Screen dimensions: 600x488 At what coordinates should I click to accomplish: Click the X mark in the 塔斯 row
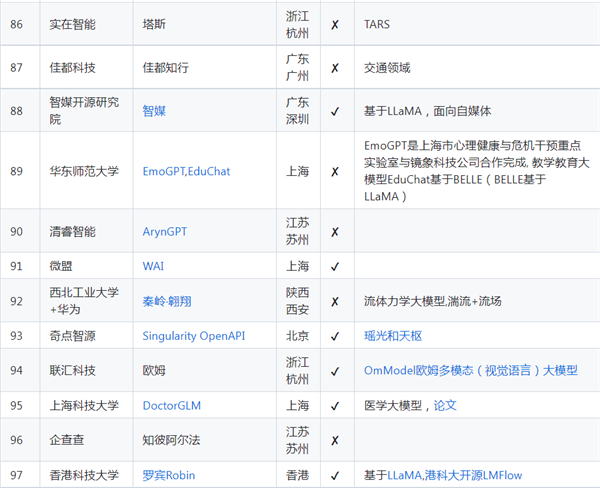click(x=335, y=25)
